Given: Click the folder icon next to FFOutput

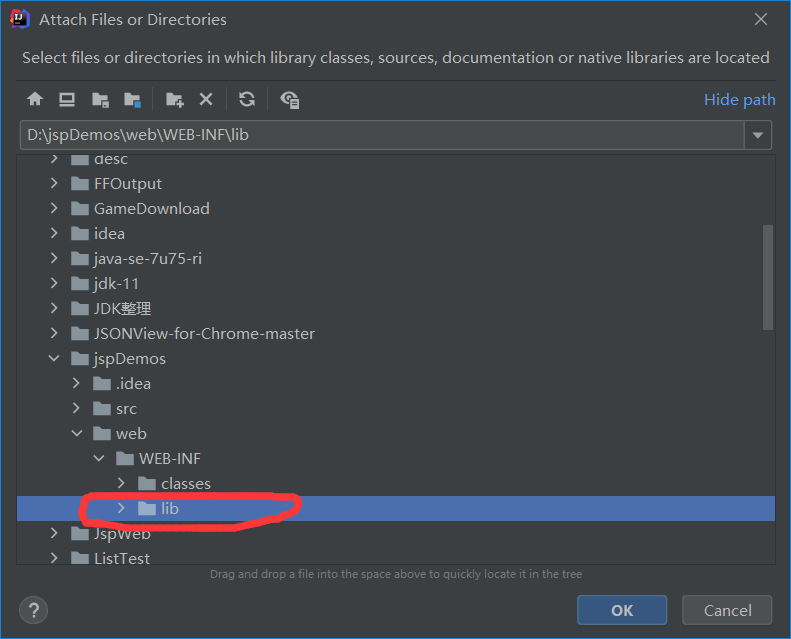Looking at the screenshot, I should pos(80,184).
